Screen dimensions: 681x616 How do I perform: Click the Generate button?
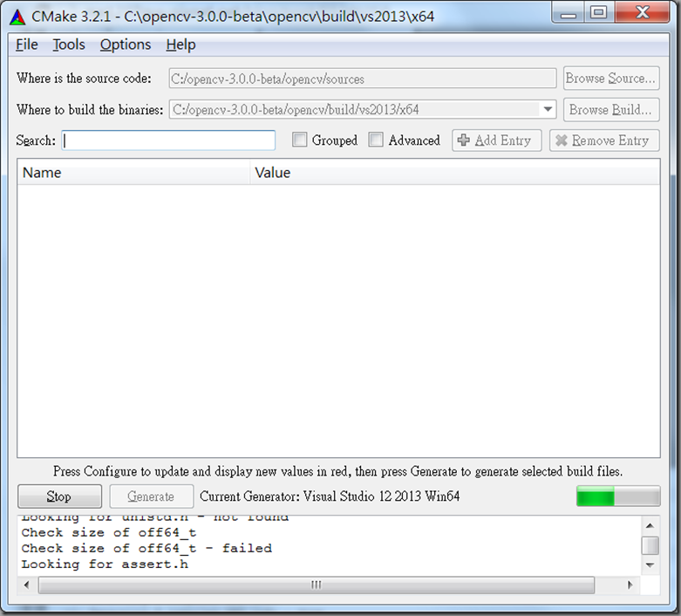151,496
